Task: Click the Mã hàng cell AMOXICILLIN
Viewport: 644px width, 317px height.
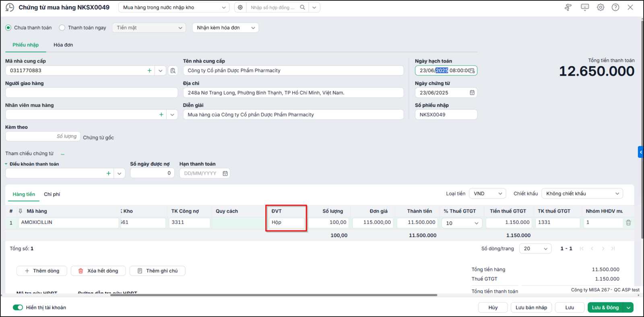Action: 68,222
